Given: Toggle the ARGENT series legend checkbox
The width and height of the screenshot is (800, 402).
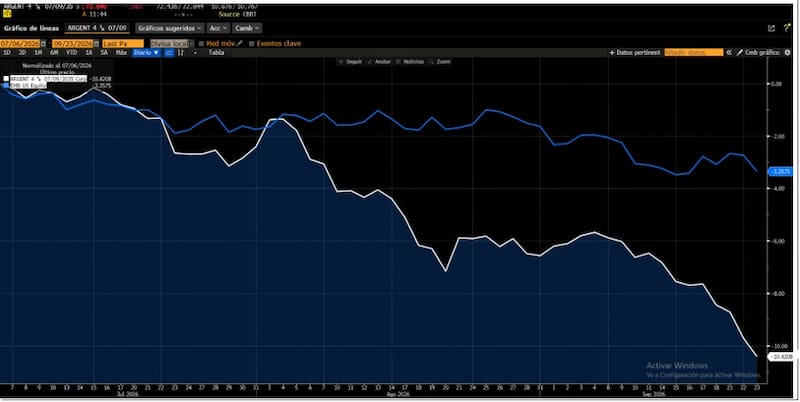Looking at the screenshot, I should (x=6, y=79).
